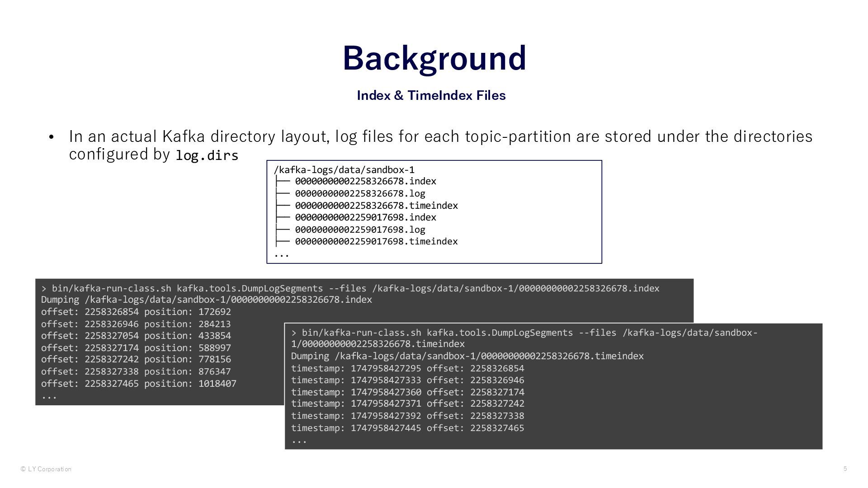Viewport: 868px width, 488px height.
Task: Select 00000000002258326678.timeindex file entry
Action: pos(376,206)
